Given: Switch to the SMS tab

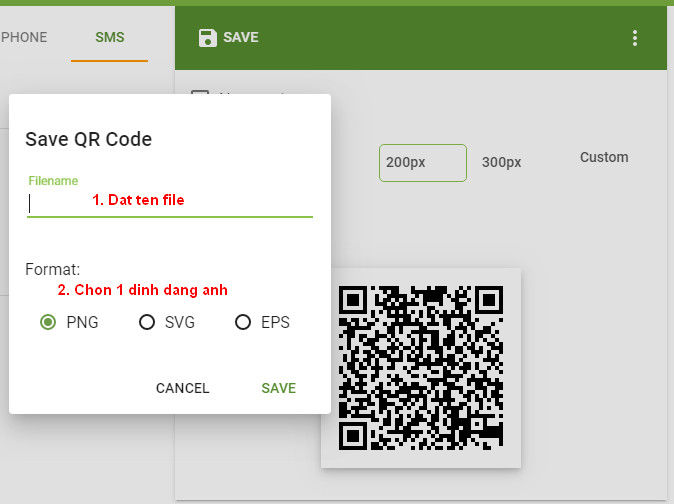Looking at the screenshot, I should [x=109, y=37].
